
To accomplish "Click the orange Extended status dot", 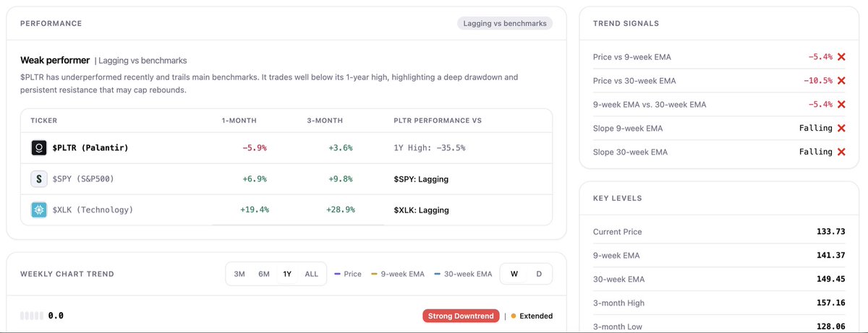I will point(514,316).
